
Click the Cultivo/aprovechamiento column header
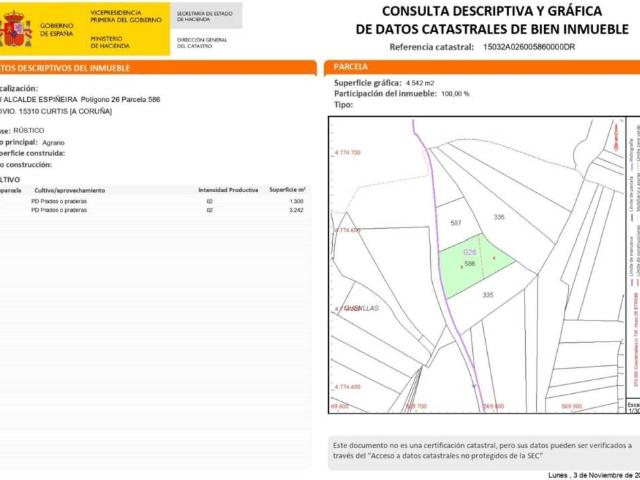(x=69, y=190)
